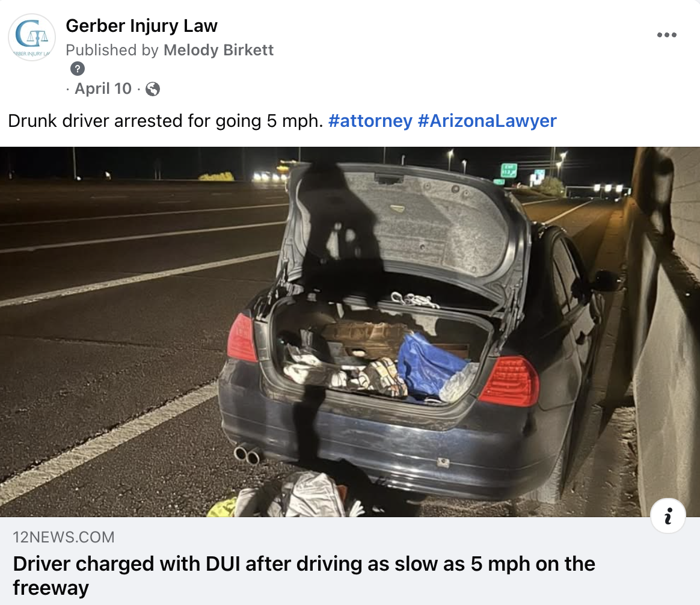The width and height of the screenshot is (700, 605).
Task: Click the post text about drunk driver
Action: [x=165, y=120]
